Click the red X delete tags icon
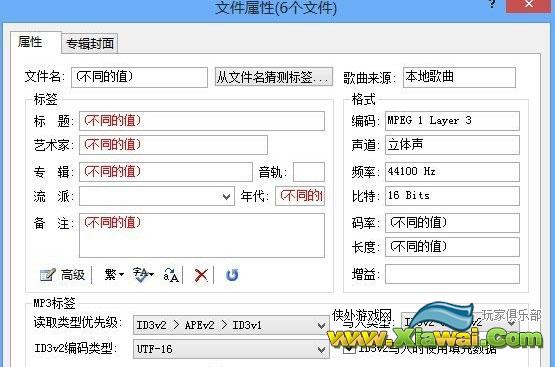The height and width of the screenshot is (367, 555). tap(201, 275)
